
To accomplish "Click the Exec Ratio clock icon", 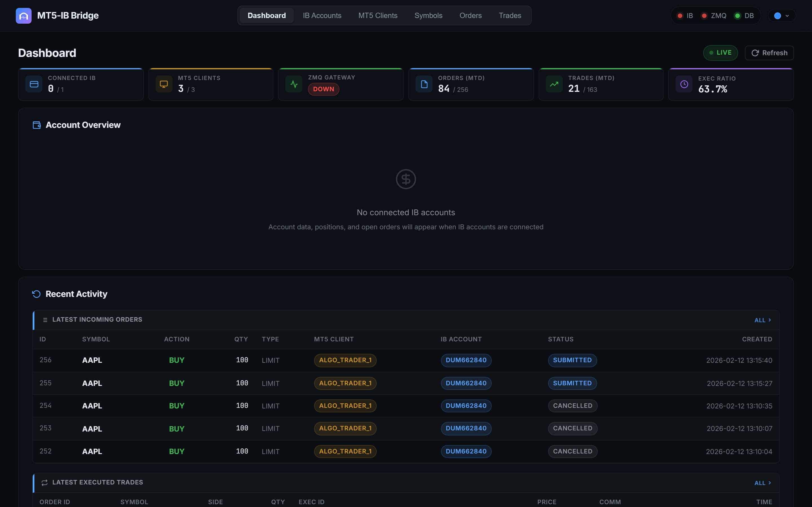I will pos(684,84).
